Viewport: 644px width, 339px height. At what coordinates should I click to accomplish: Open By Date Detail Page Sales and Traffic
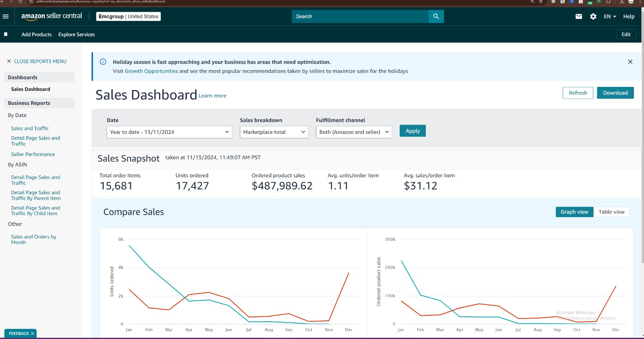pyautogui.click(x=35, y=141)
